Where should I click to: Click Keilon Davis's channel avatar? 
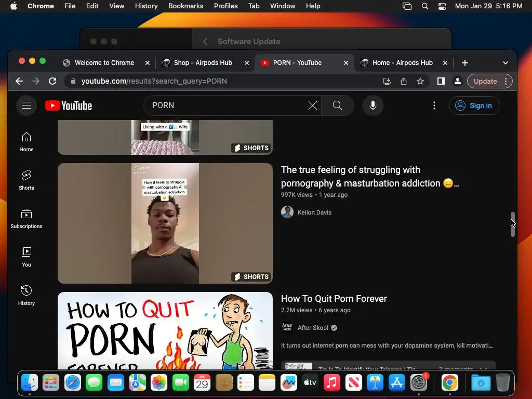click(x=287, y=212)
